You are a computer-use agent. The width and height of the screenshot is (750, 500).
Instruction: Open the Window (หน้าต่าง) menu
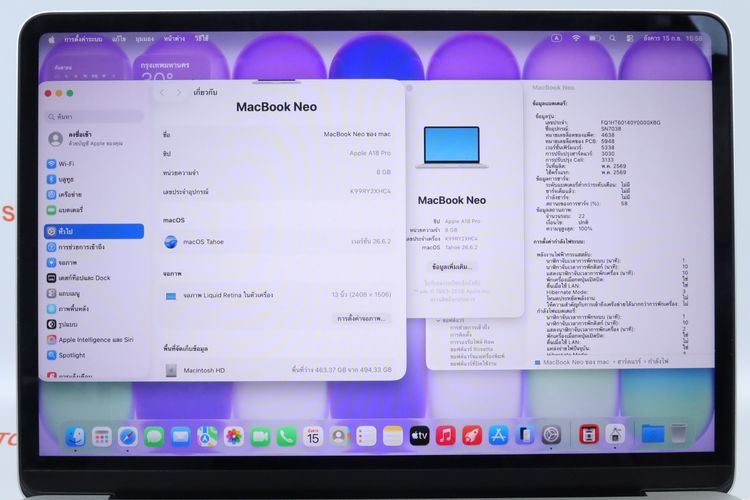tap(174, 39)
